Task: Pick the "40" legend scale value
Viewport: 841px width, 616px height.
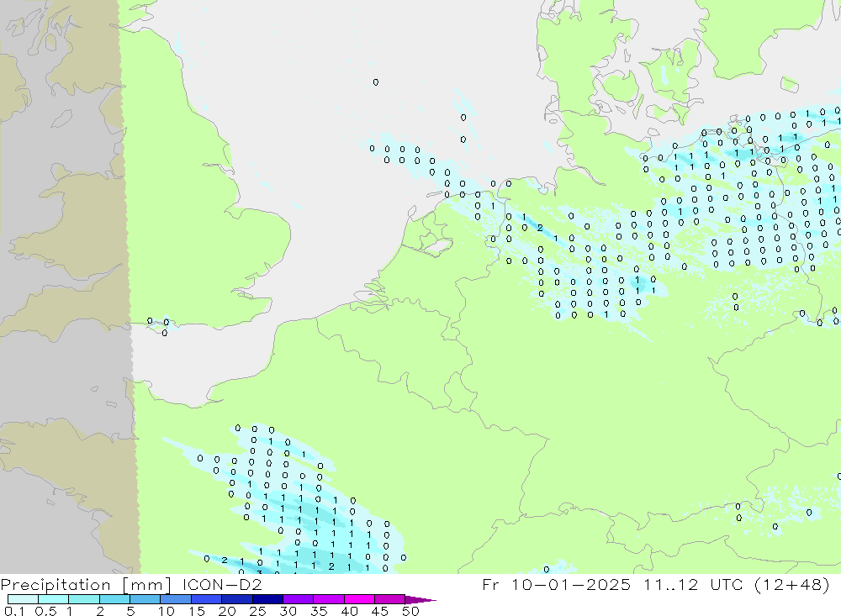Action: click(349, 611)
